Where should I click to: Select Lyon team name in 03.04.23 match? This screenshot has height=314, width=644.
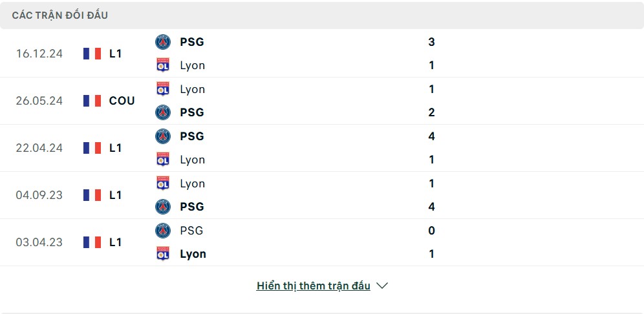tap(193, 254)
